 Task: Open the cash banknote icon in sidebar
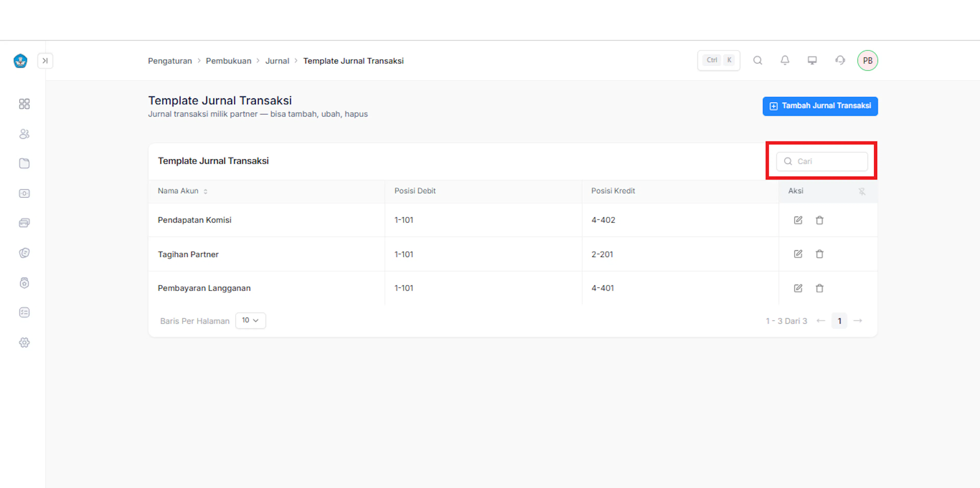point(24,194)
